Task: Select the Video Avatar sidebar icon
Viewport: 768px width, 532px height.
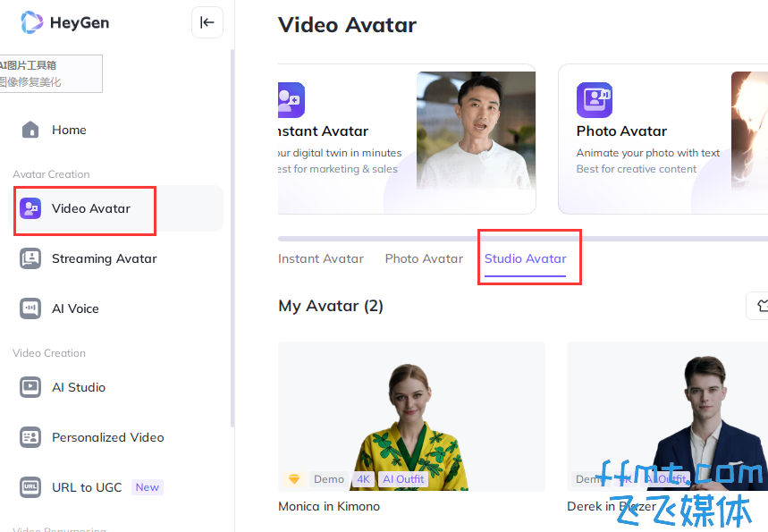Action: [x=30, y=208]
